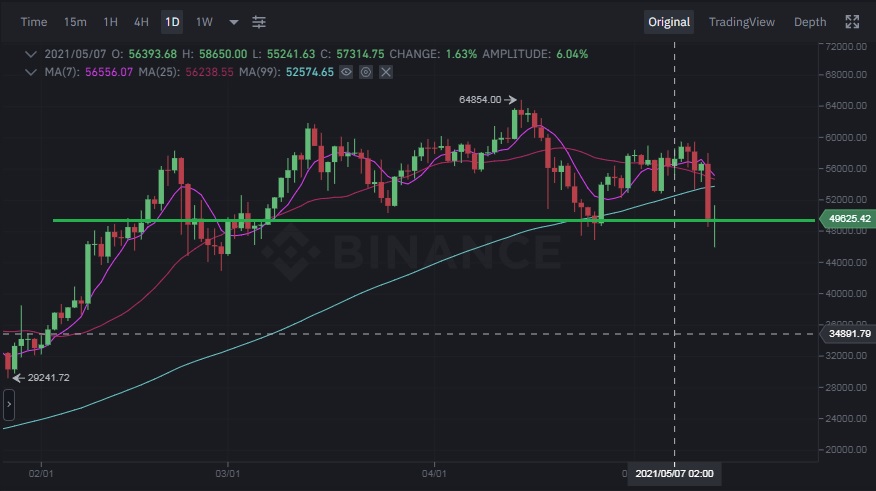Collapse the OHLC info row chevron

click(x=31, y=54)
